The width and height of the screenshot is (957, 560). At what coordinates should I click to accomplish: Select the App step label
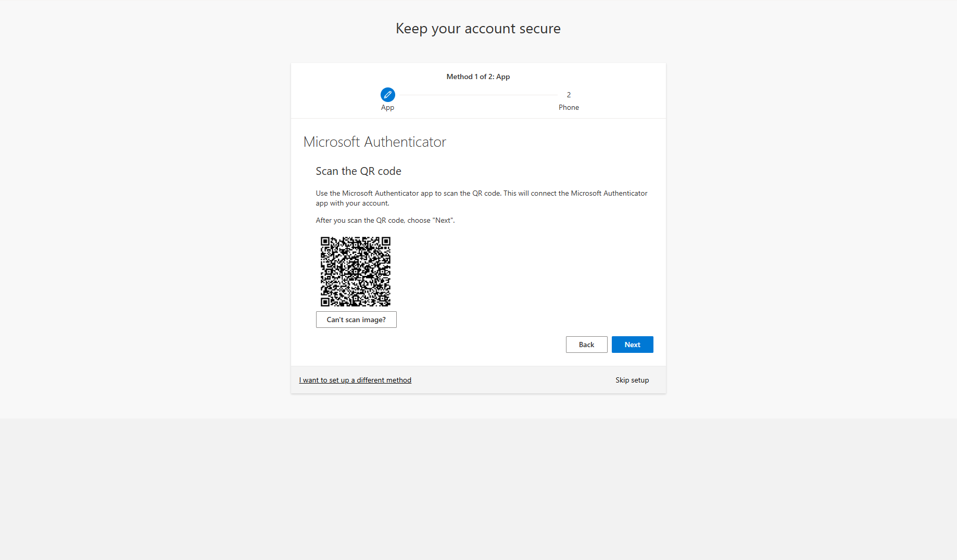(x=387, y=107)
